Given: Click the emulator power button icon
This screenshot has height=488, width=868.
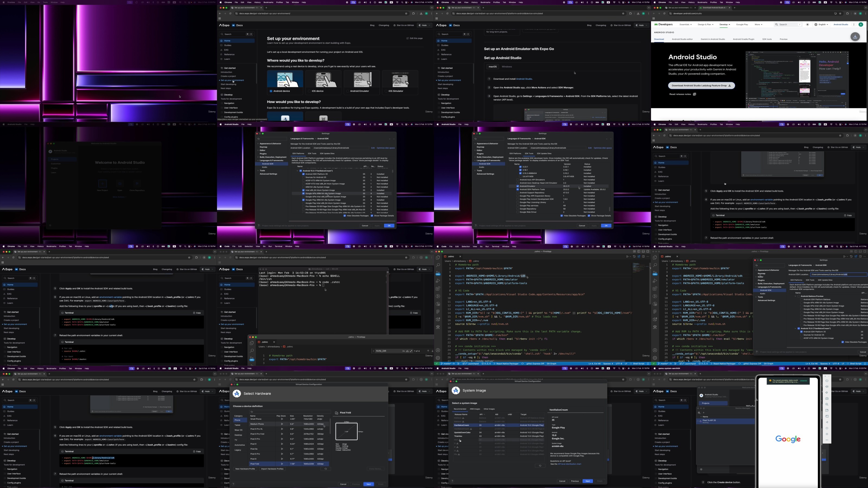Looking at the screenshot, I should [x=826, y=381].
